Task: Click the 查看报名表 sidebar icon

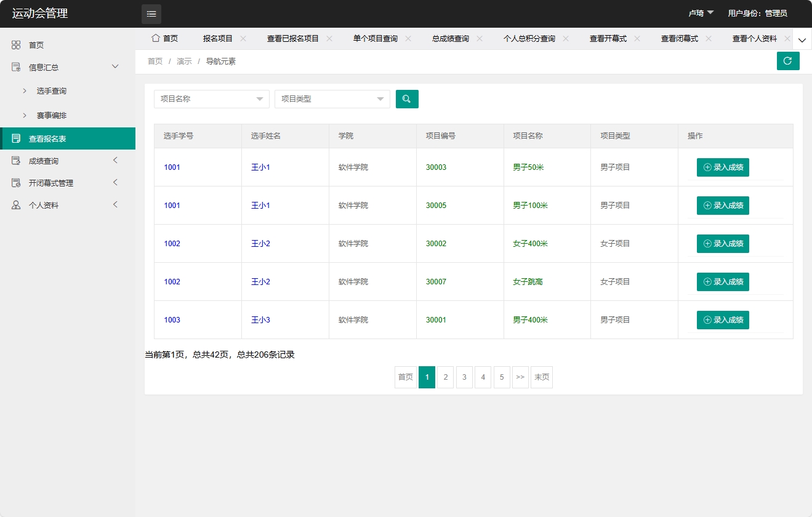Action: (x=15, y=138)
